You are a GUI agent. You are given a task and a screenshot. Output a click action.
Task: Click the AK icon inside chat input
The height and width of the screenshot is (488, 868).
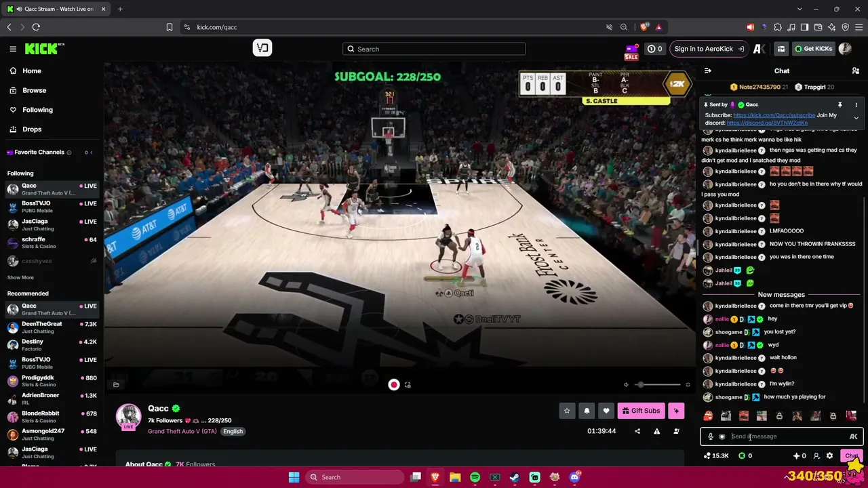click(853, 437)
